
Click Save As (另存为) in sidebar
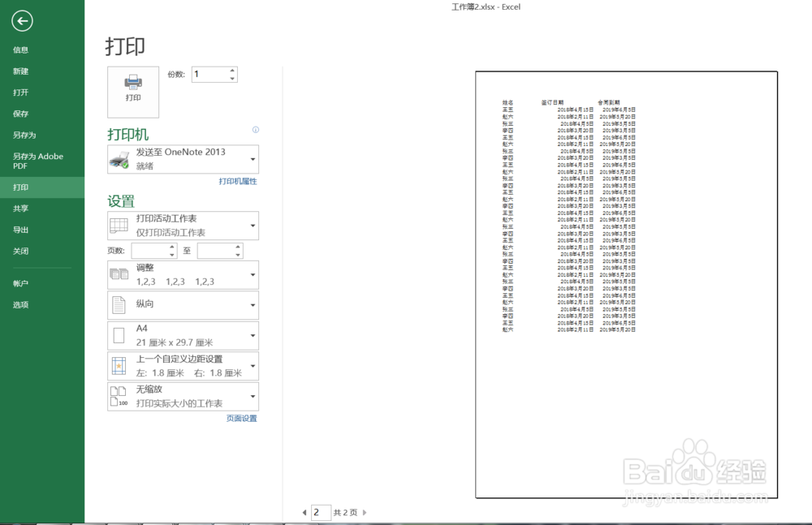42,135
